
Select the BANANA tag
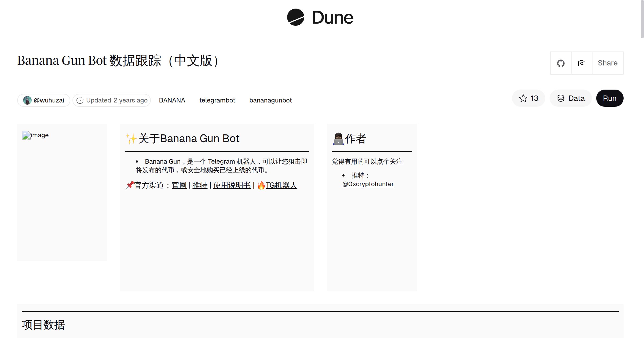[x=172, y=100]
